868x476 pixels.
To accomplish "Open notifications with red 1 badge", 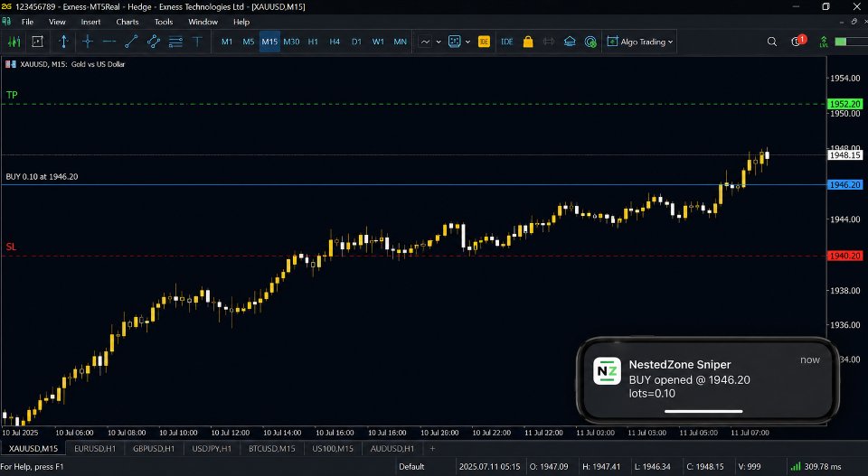I will point(798,41).
